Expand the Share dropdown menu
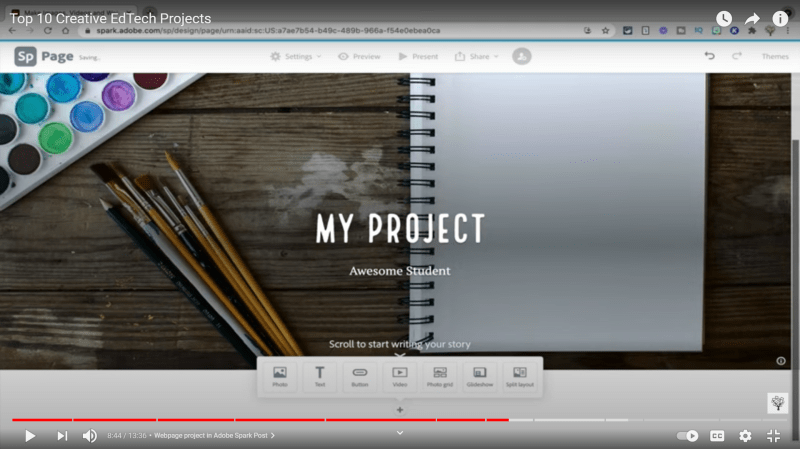Viewport: 800px width, 449px height. tap(478, 57)
